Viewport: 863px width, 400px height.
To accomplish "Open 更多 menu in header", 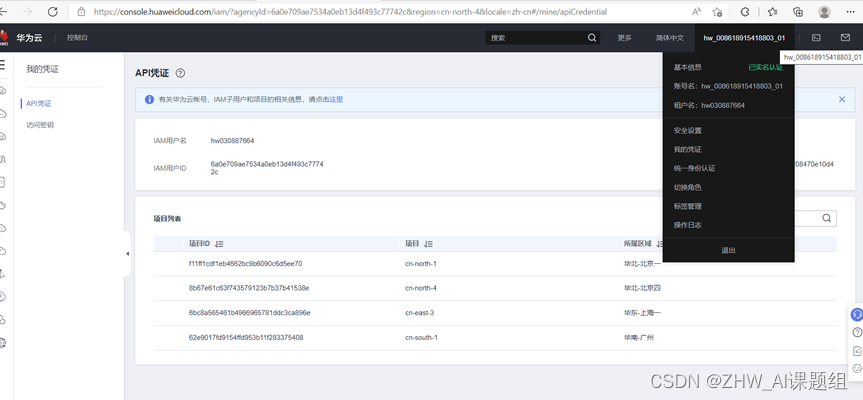I will tap(625, 38).
